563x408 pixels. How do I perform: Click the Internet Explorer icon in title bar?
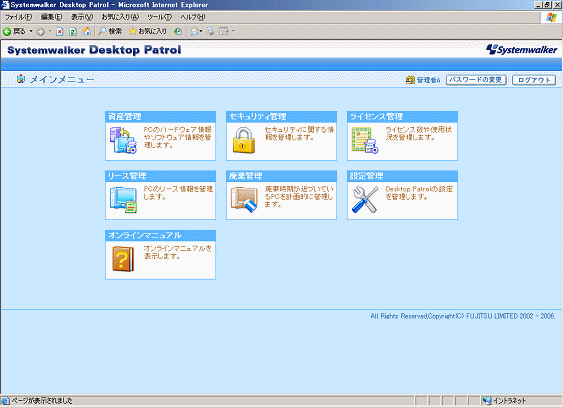(x=5, y=5)
